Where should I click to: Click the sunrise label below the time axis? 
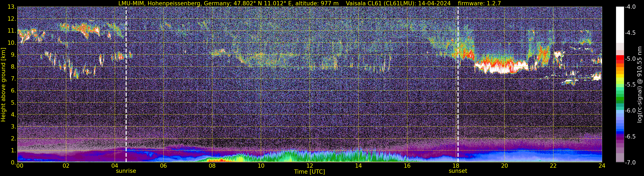(x=126, y=171)
